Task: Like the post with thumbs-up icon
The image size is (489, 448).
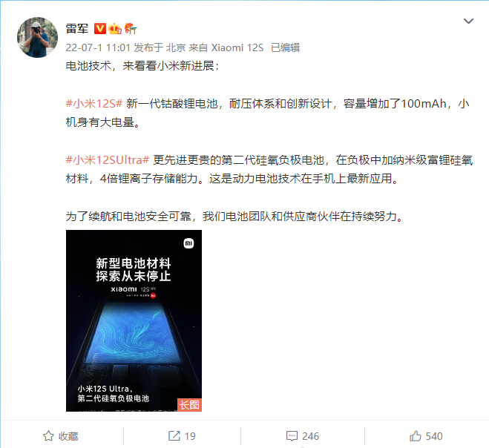Action: (416, 436)
